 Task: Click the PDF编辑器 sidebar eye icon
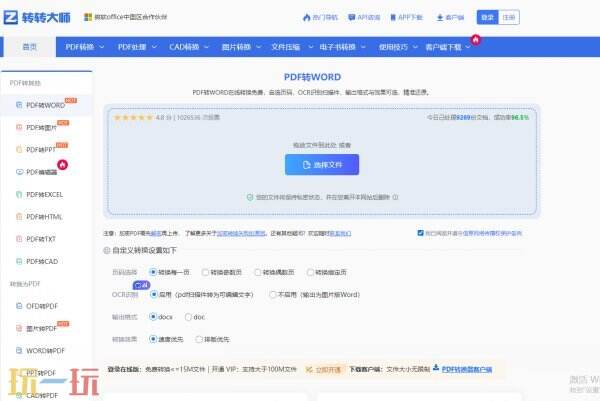[20, 172]
